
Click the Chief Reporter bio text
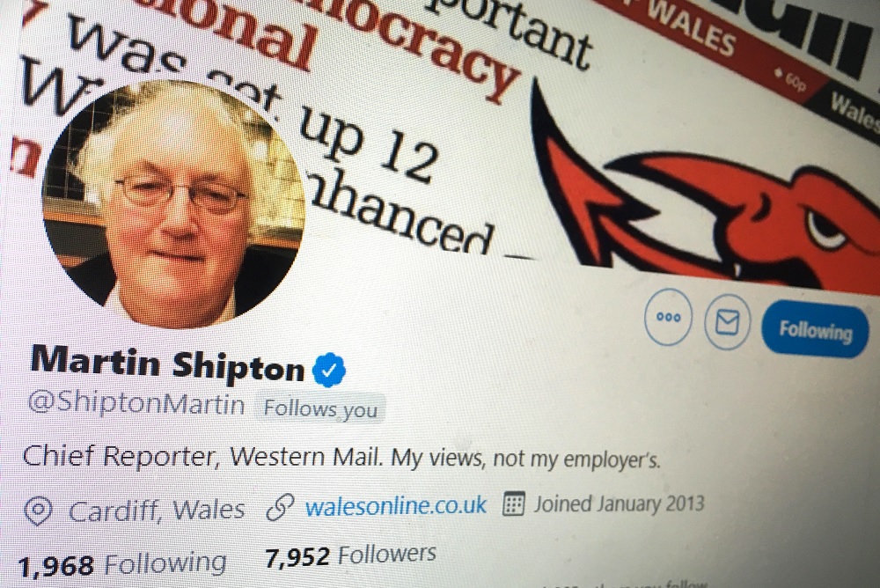tap(341, 457)
